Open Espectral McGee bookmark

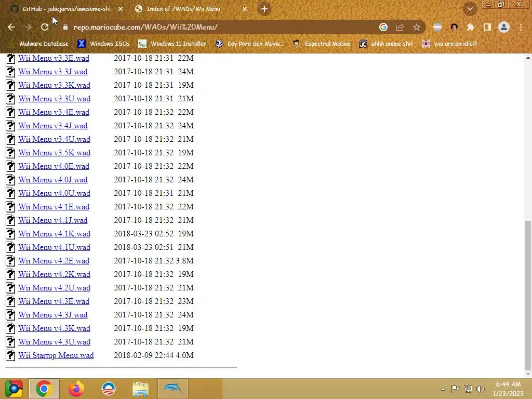(321, 44)
